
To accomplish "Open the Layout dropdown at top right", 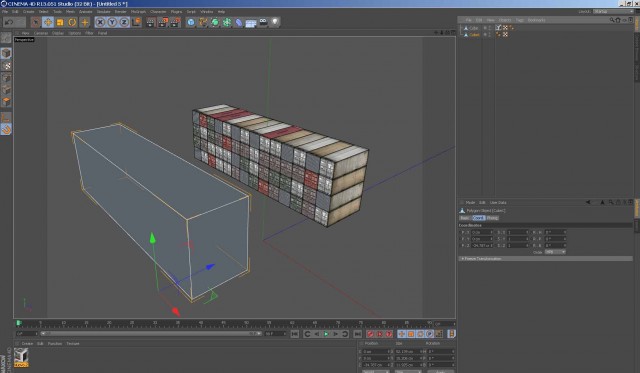I will (x=613, y=11).
